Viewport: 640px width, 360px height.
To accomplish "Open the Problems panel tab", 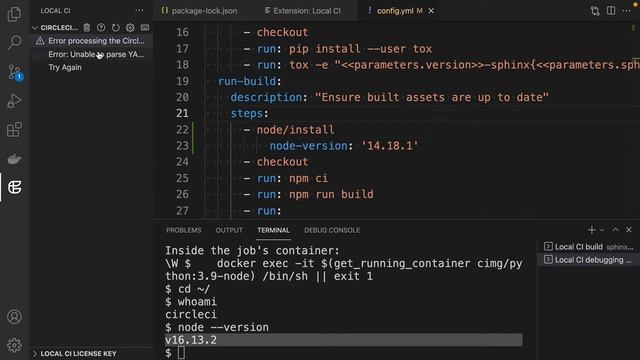I will click(184, 230).
